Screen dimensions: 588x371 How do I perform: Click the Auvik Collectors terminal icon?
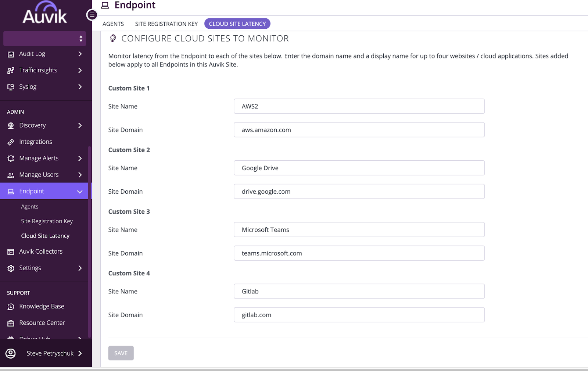pyautogui.click(x=11, y=252)
